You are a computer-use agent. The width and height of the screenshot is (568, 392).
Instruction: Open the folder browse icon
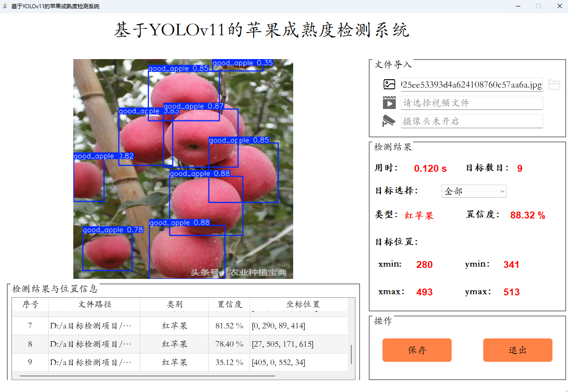pyautogui.click(x=554, y=85)
